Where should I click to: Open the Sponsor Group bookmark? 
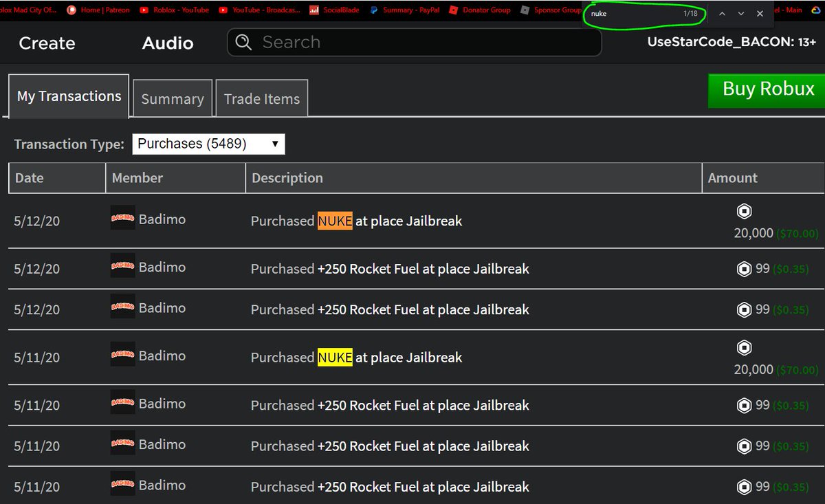[551, 10]
